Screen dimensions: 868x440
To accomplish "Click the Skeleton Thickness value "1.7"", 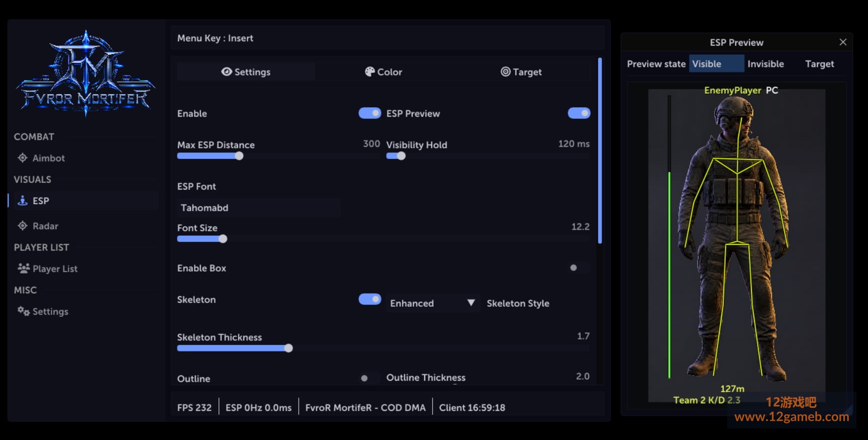I will click(583, 336).
